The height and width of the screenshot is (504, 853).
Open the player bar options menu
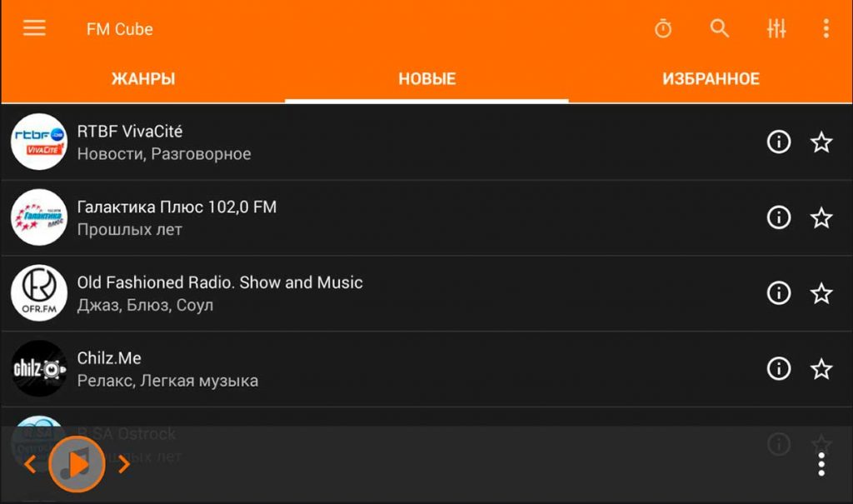(x=821, y=464)
